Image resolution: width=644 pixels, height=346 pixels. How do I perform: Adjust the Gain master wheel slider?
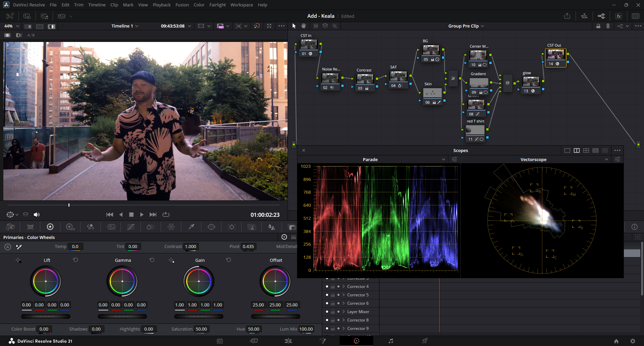[199, 316]
